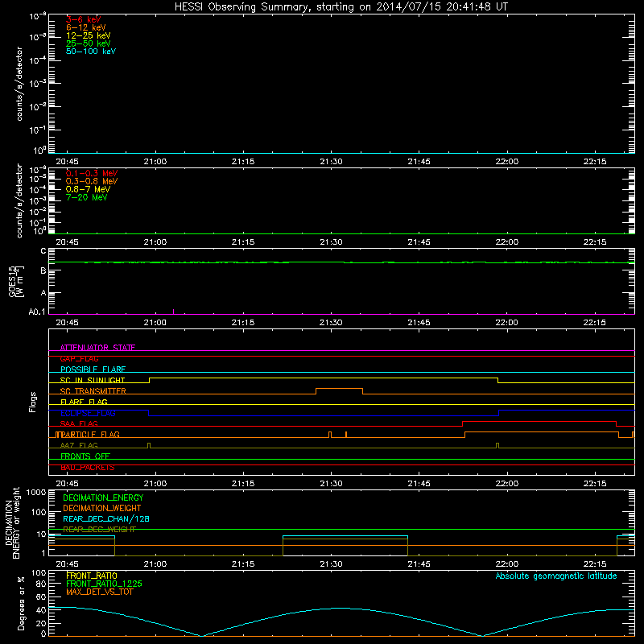The width and height of the screenshot is (644, 644).
Task: Click the REAR_DEC_WEIGHT legend entry
Action: pyautogui.click(x=99, y=530)
